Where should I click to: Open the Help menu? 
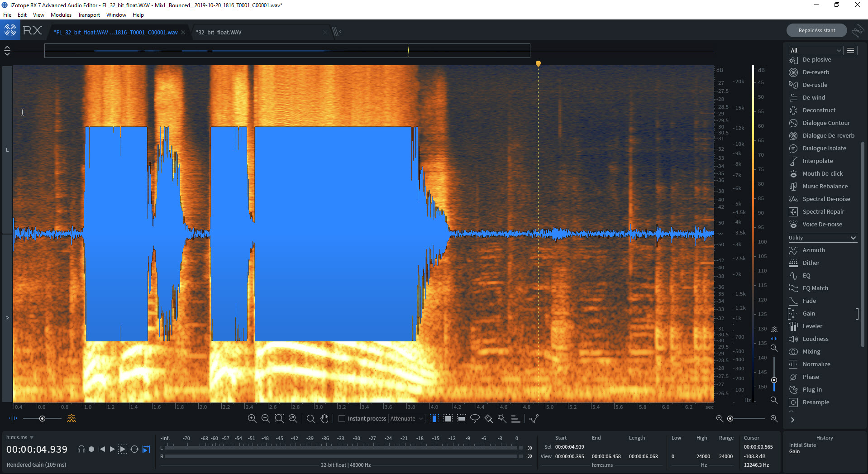[138, 14]
